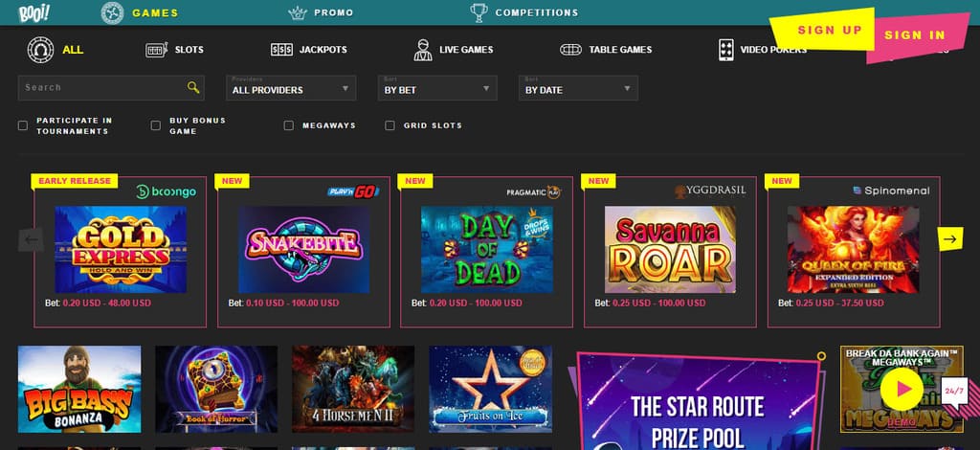Click the Booi logo
This screenshot has width=980, height=450.
point(33,12)
